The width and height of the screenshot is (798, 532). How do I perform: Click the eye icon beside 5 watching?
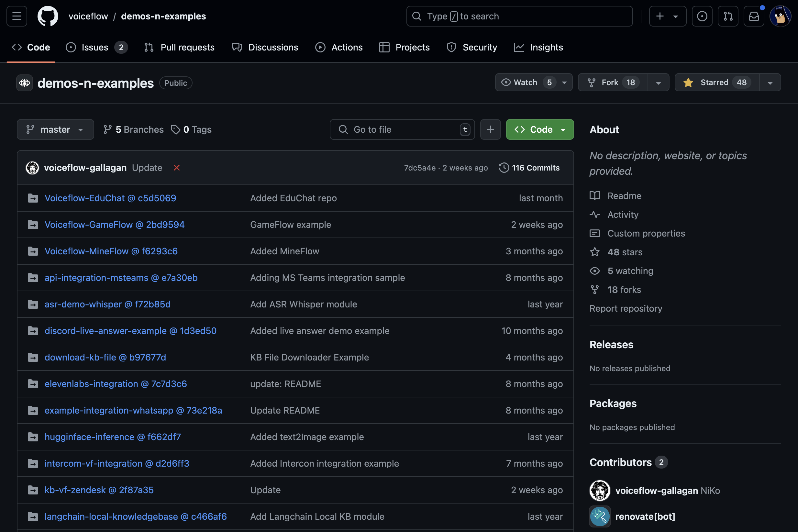coord(595,271)
